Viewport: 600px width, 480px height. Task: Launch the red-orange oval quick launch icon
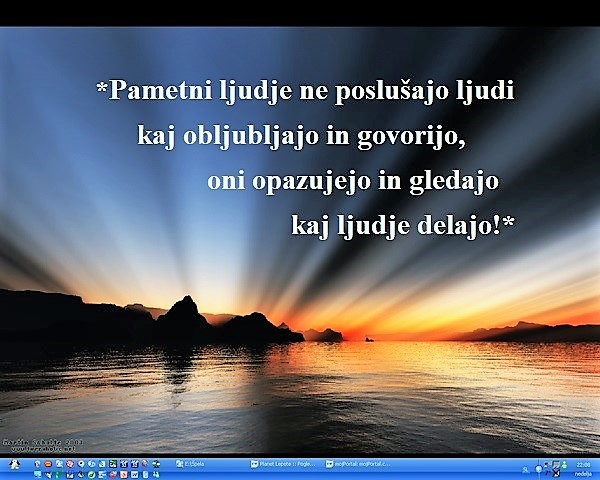pyautogui.click(x=49, y=463)
